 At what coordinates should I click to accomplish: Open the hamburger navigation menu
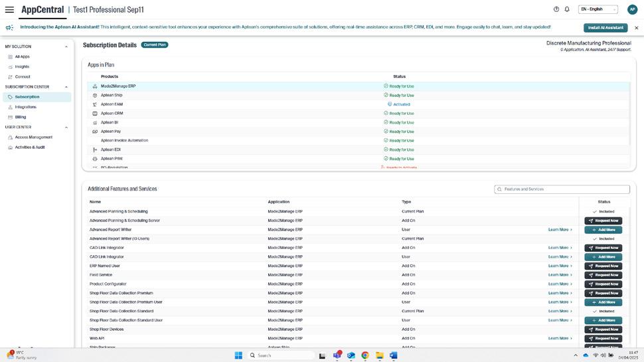click(9, 9)
